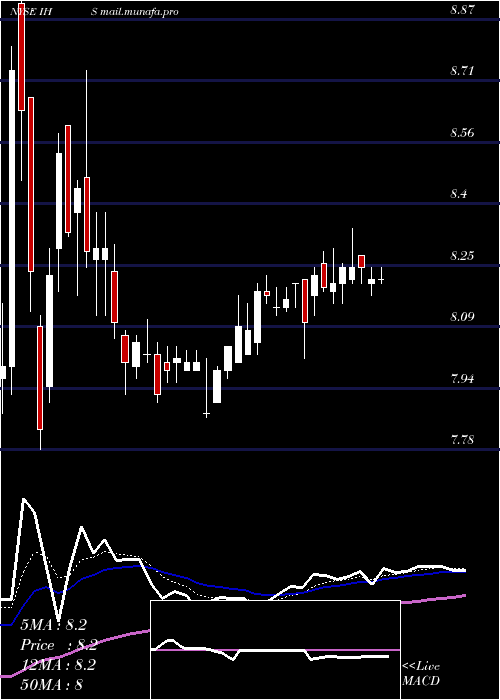This screenshot has width=500, height=700.
Task: Click the 7.78 price axis label
Action: (x=462, y=440)
